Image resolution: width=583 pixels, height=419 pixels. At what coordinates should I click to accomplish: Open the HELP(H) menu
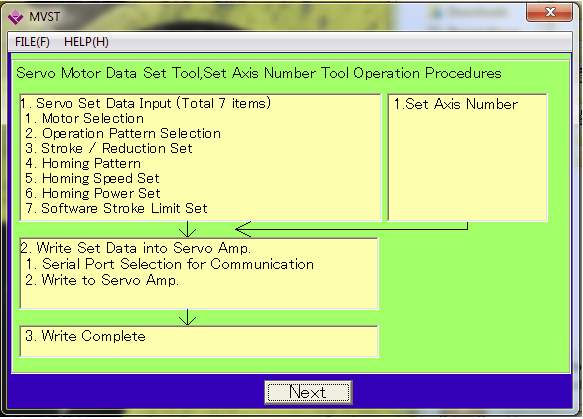point(86,42)
